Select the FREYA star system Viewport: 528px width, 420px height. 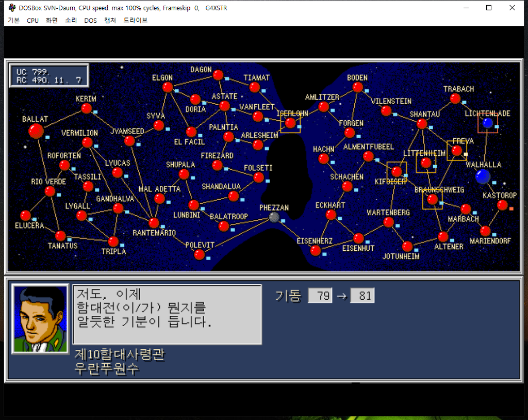point(457,150)
